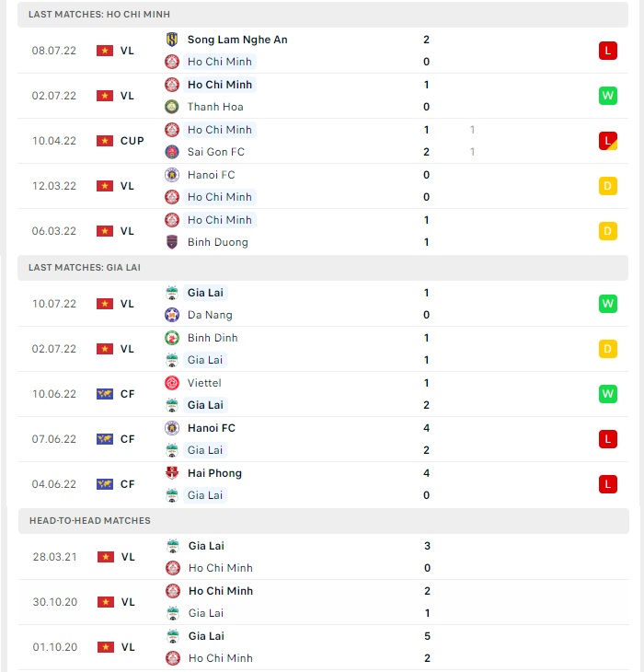Click the Sai Gon FC club crest

172,152
